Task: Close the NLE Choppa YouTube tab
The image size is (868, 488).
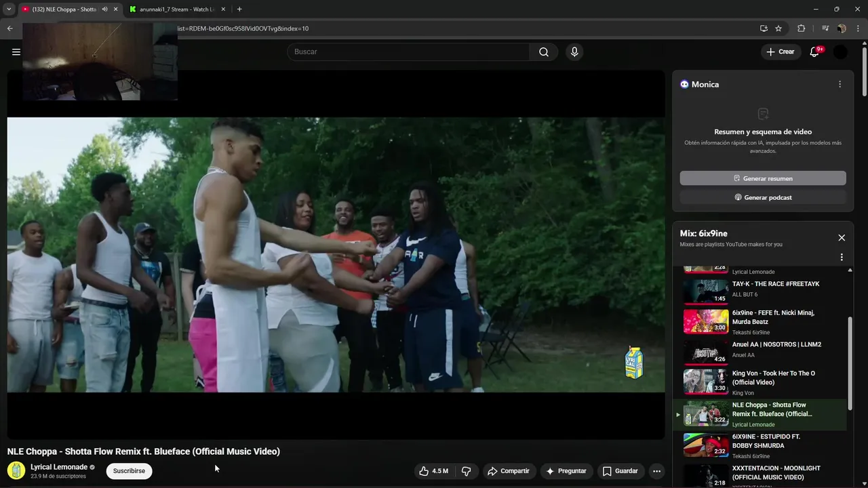Action: coord(115,9)
